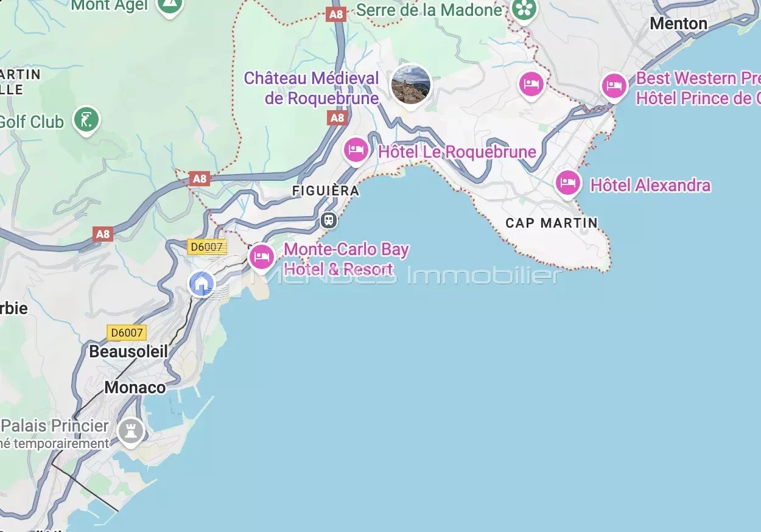Click the blue home marker pin
Viewport: 761px width, 532px height.
click(x=202, y=284)
